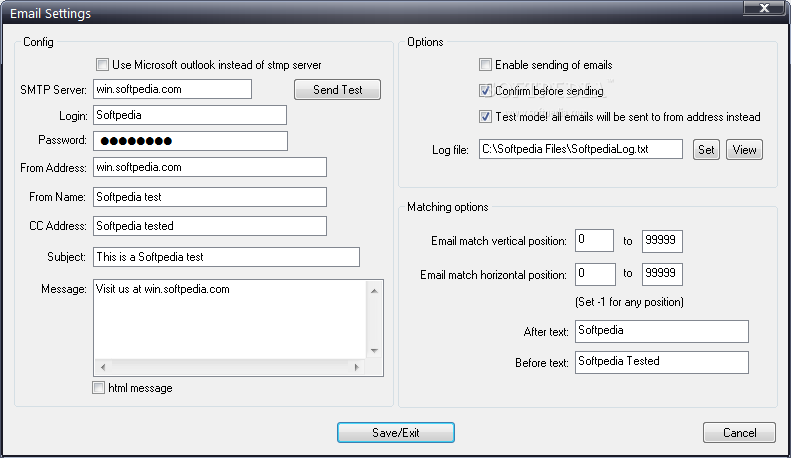Screen dimensions: 791x458
Task: Focus the SMTP Server field
Action: [x=173, y=89]
